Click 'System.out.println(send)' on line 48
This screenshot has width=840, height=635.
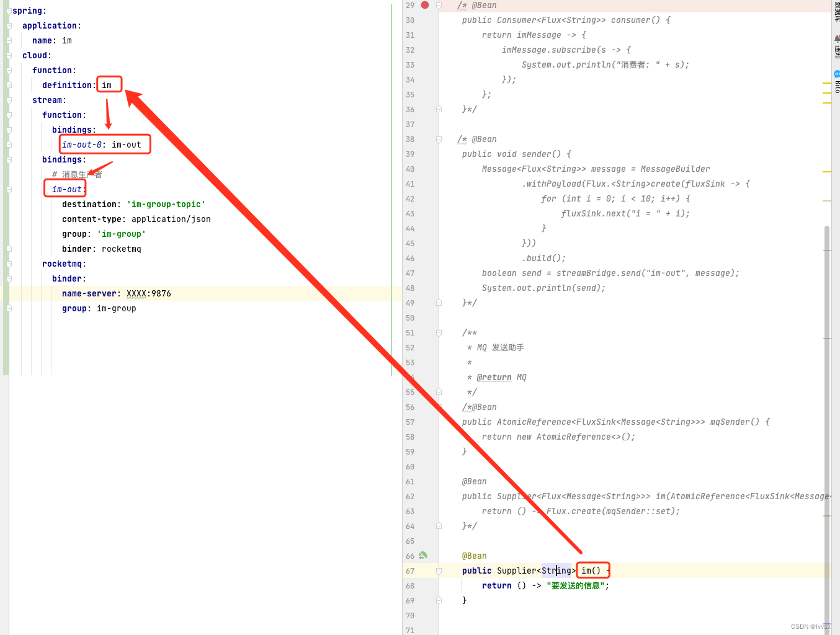542,288
